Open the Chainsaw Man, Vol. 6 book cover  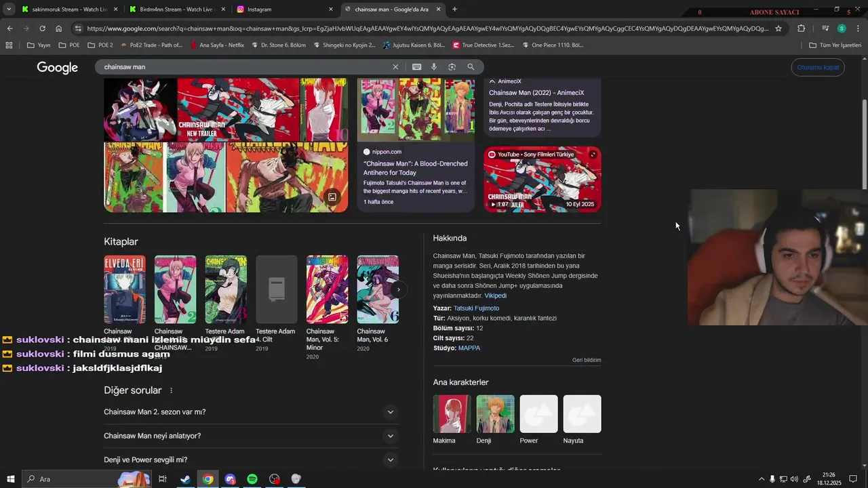[378, 289]
